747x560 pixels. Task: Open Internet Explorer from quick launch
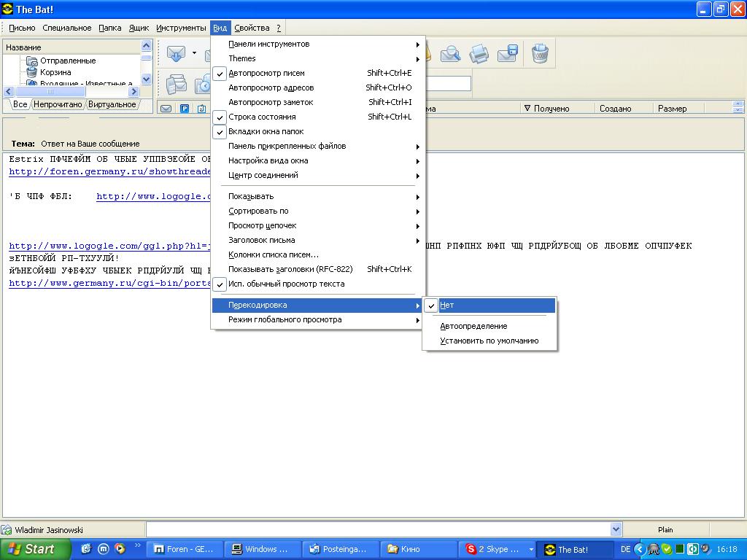[86, 548]
